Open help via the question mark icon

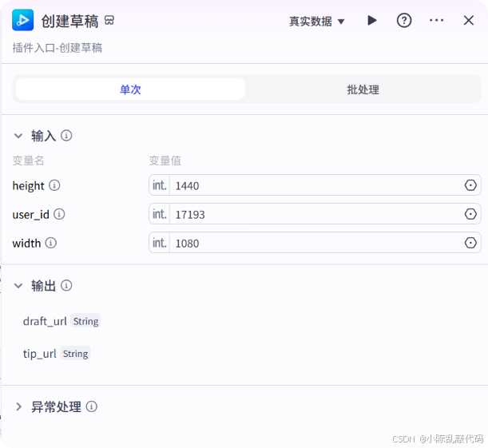coord(404,21)
